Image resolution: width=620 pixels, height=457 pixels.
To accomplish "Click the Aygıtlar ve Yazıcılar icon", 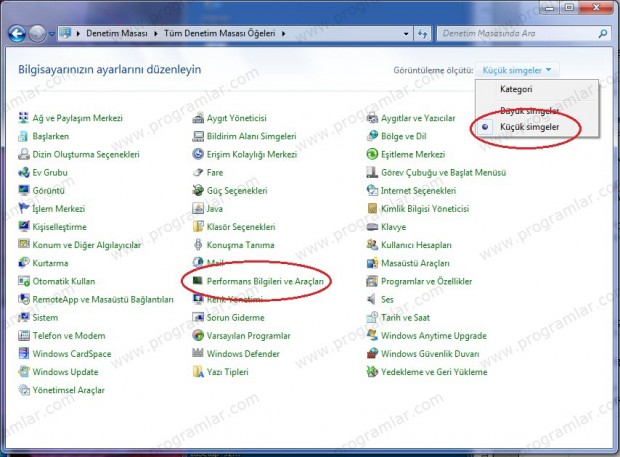I will pyautogui.click(x=372, y=118).
